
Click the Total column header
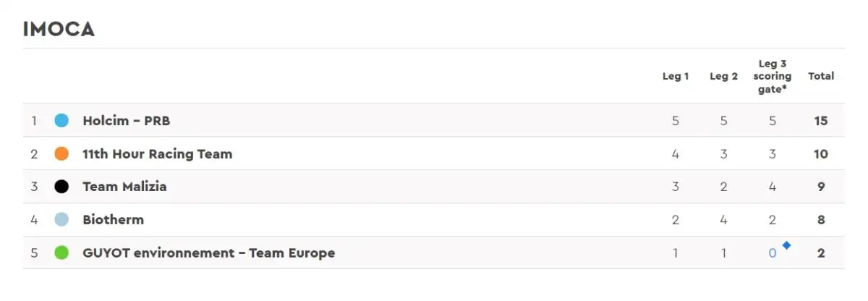coord(821,76)
